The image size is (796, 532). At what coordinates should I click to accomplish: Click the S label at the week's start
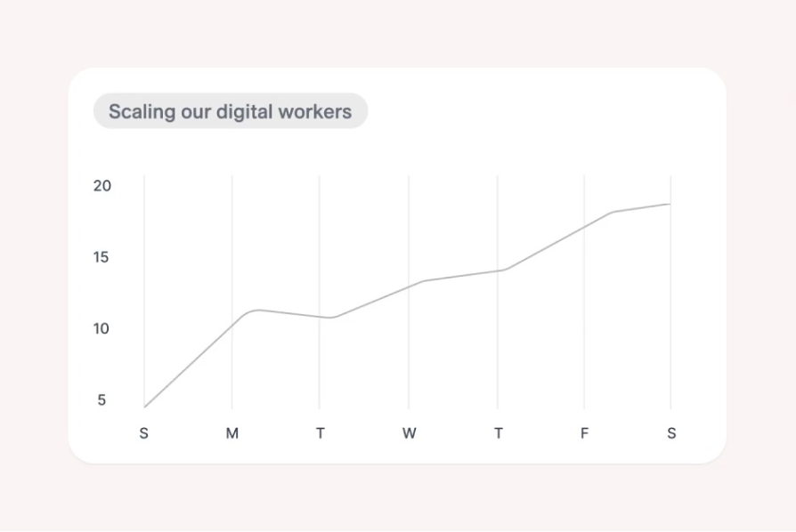[144, 433]
